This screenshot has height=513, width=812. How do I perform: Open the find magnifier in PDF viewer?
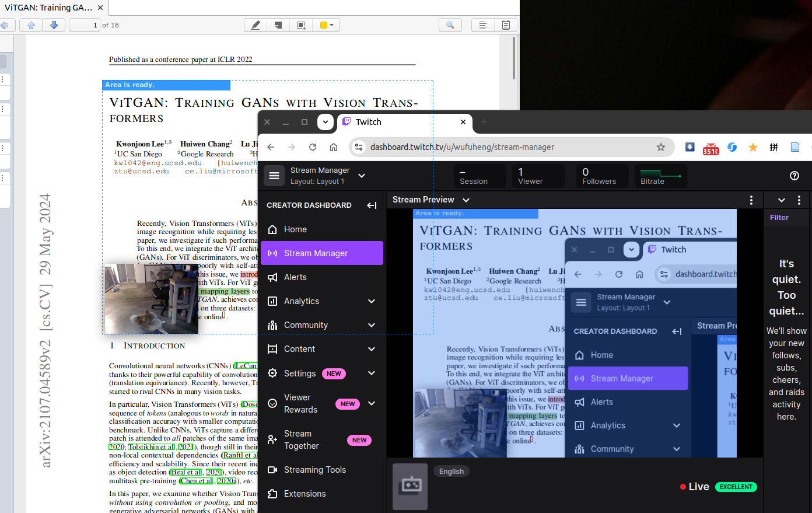450,25
